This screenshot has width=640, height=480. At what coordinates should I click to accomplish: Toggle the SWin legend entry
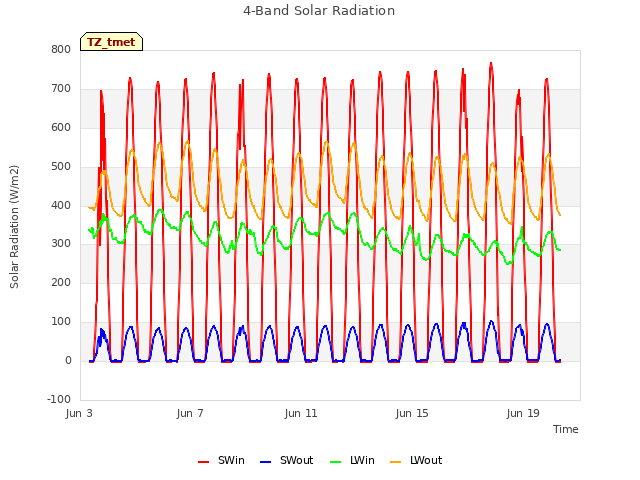(221, 460)
